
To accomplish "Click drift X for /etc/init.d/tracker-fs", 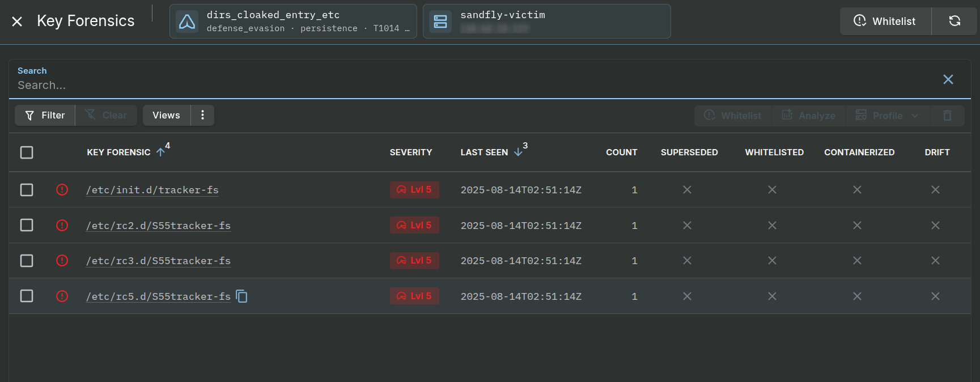I will click(935, 190).
